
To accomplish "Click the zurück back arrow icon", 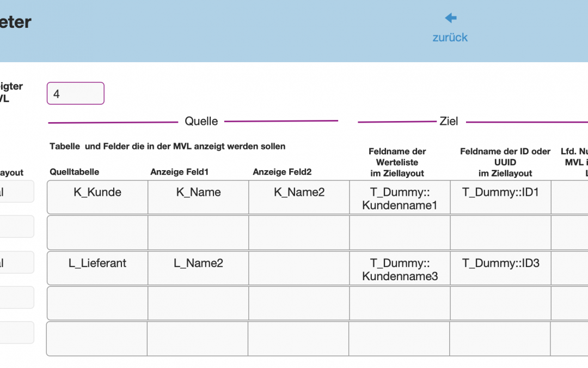I will tap(450, 18).
